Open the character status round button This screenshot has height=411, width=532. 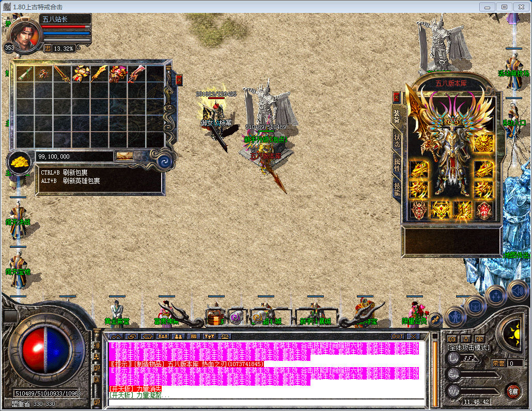tap(455, 317)
